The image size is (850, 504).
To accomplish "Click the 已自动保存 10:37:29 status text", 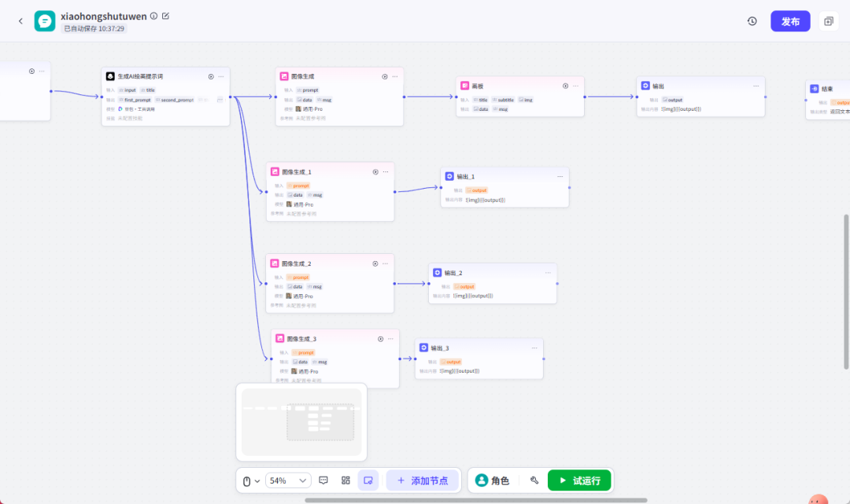I will [94, 28].
